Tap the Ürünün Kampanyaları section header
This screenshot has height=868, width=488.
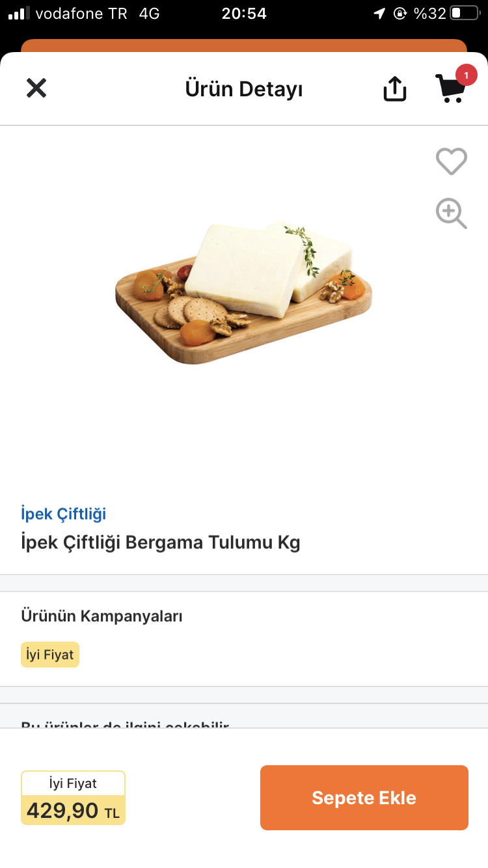coord(102,616)
